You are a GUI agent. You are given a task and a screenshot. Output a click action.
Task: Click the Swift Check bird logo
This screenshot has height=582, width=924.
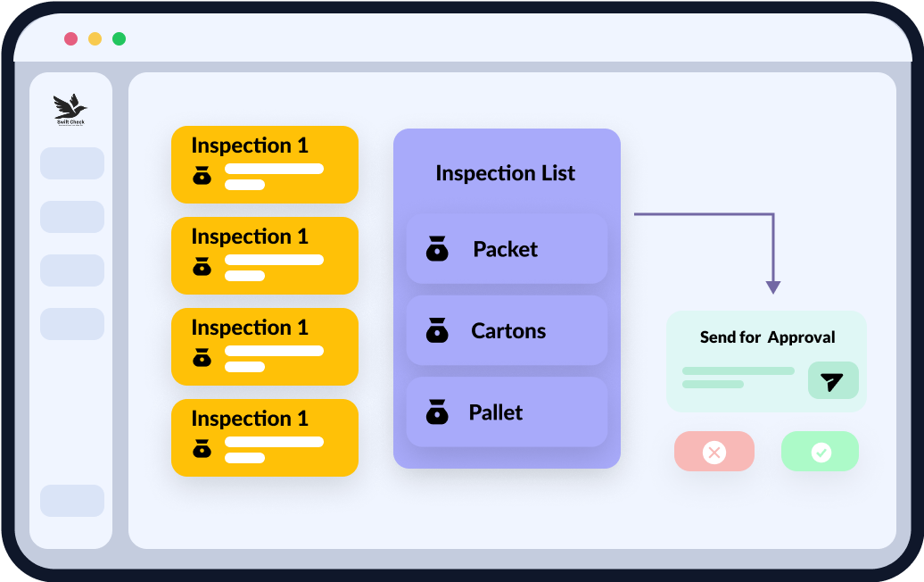coord(70,110)
